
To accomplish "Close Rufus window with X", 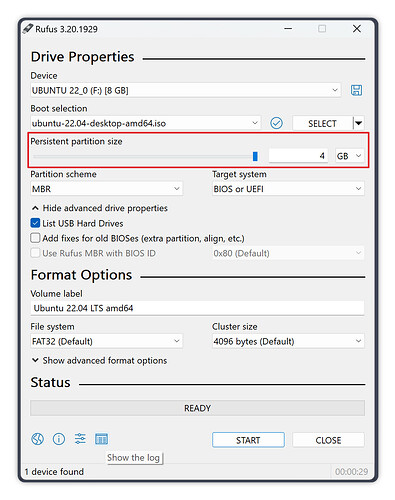I will (x=357, y=29).
